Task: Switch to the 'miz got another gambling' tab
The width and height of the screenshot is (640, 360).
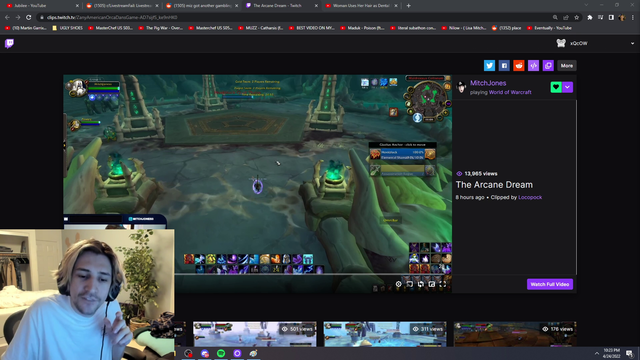Action: pyautogui.click(x=202, y=6)
